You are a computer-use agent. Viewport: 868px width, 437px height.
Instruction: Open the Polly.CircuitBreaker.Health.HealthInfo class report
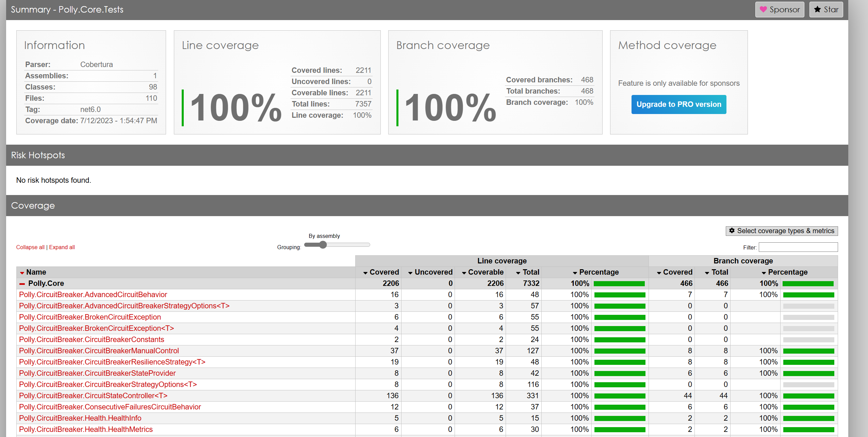80,418
